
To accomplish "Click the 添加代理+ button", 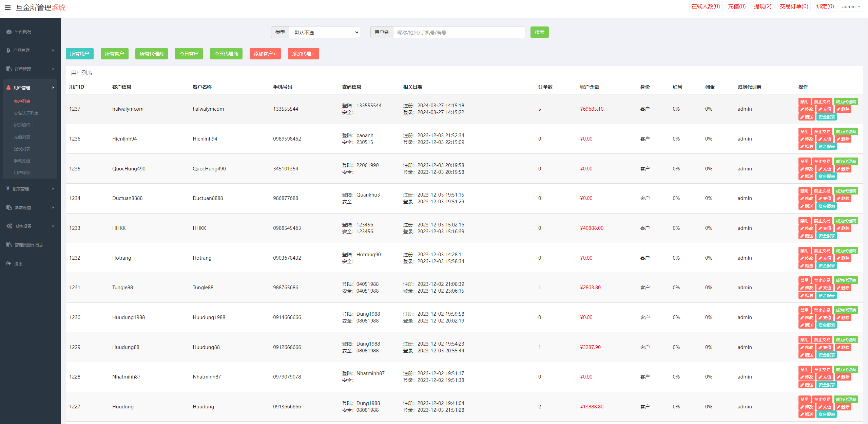I will click(303, 54).
